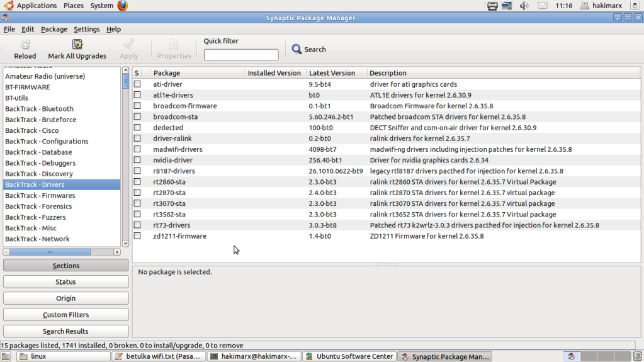644x362 pixels.
Task: Select the BackTrack - Bluetooth section
Action: point(62,109)
